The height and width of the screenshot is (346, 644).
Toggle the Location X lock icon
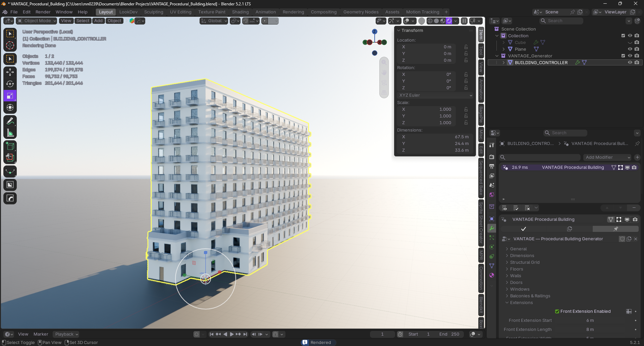pyautogui.click(x=466, y=47)
